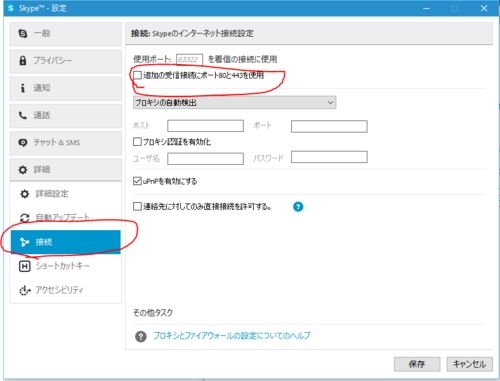Check direct connection to contacts only option
The image size is (500, 381).
pos(137,207)
